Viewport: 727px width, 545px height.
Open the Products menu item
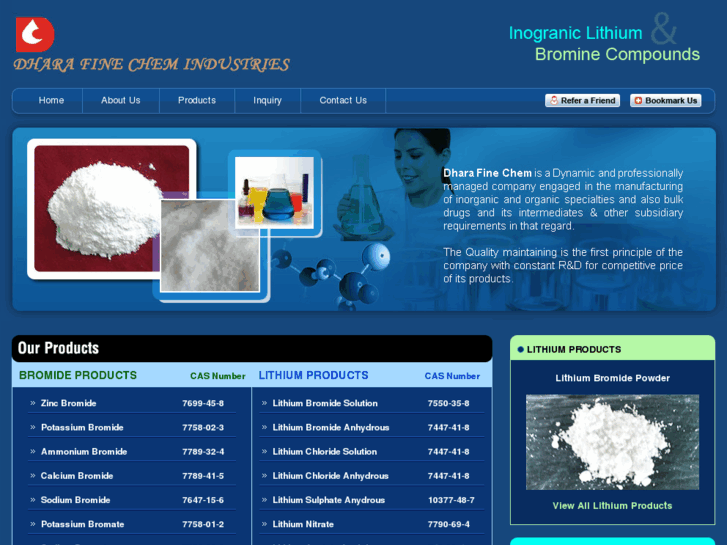(197, 100)
